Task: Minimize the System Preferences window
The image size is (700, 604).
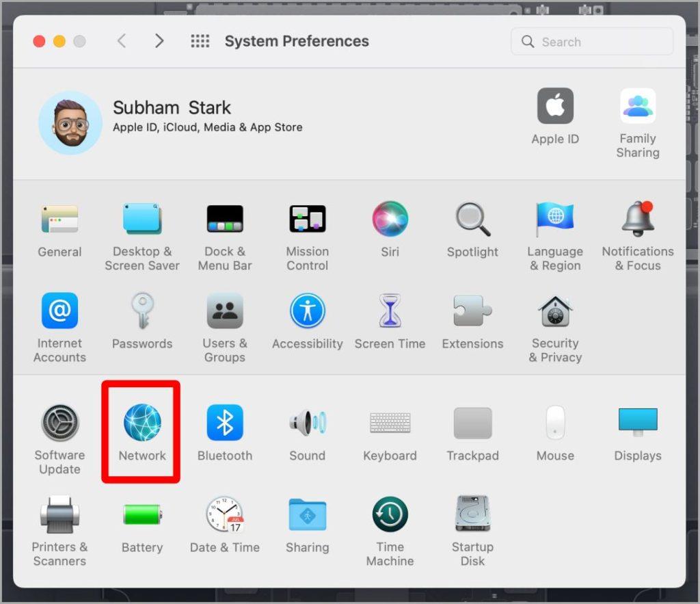Action: click(59, 41)
